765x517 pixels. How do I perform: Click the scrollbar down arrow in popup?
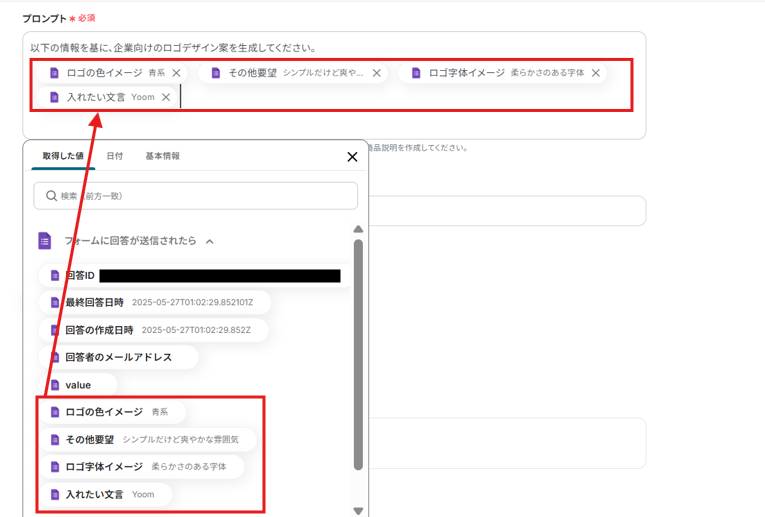(358, 511)
